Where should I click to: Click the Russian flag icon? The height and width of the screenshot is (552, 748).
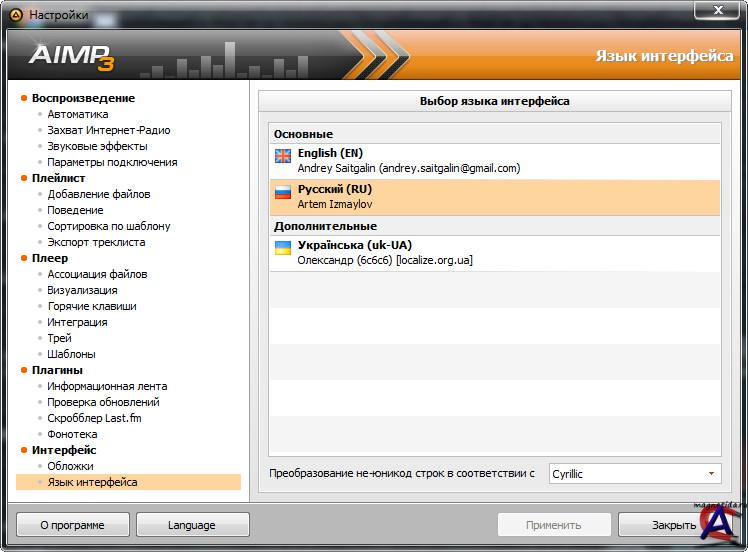(x=283, y=191)
